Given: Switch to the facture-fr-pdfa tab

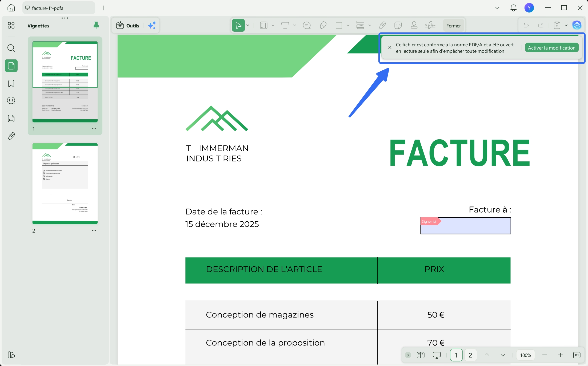Looking at the screenshot, I should coord(59,8).
